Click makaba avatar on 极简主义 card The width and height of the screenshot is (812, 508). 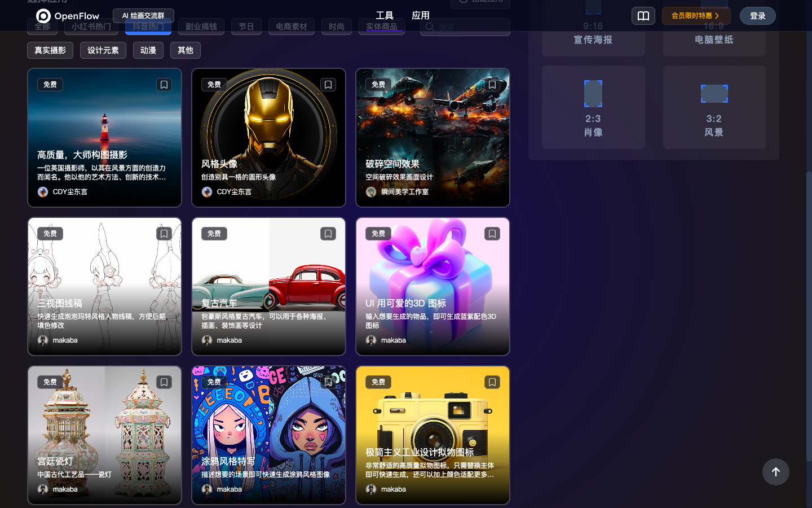click(x=371, y=489)
